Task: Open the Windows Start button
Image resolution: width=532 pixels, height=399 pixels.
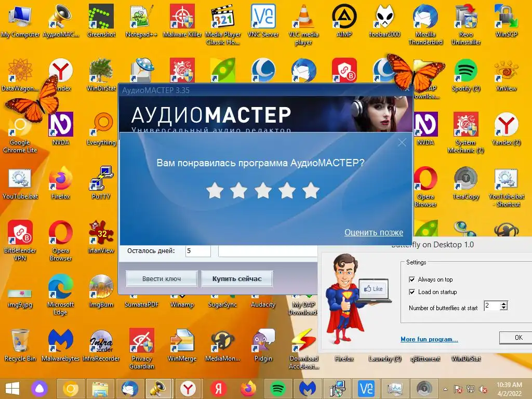Action: point(12,389)
